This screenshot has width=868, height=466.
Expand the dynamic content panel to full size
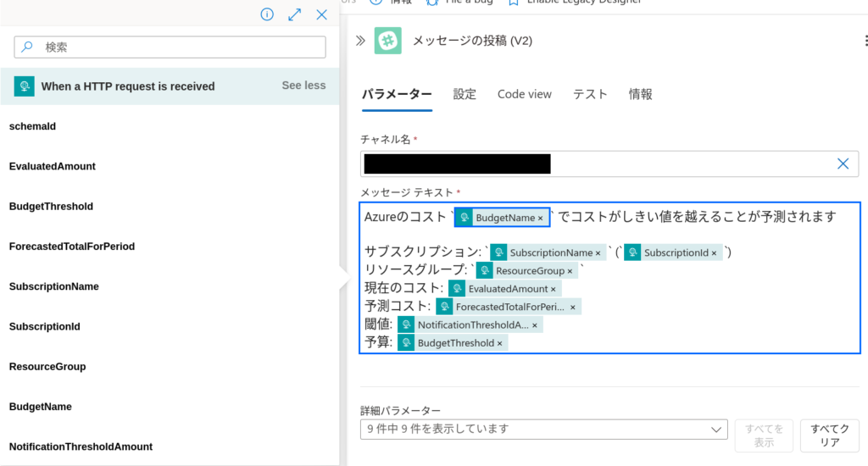[x=294, y=14]
